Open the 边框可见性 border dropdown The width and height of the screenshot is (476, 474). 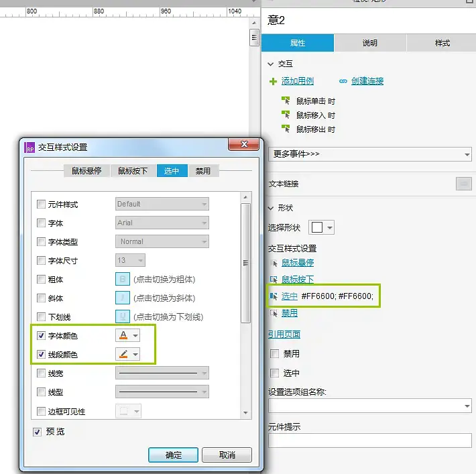(128, 411)
